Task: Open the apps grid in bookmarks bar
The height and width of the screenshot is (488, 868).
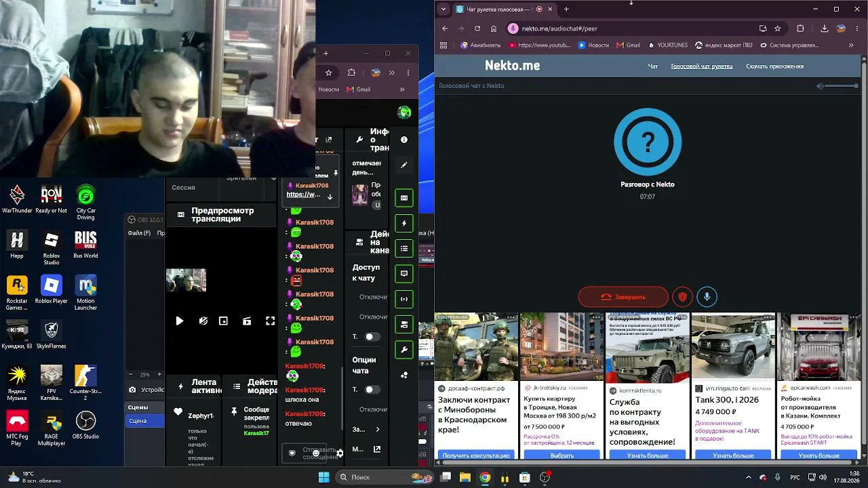Action: 444,45
